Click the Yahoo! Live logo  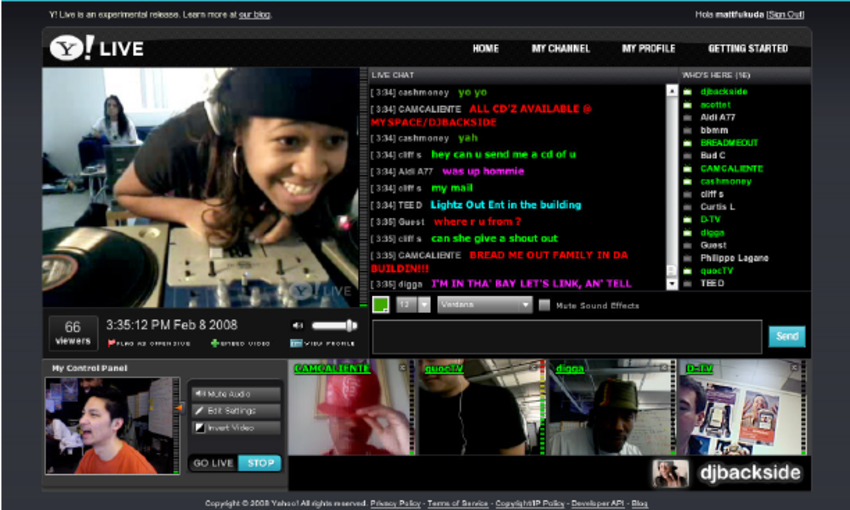coord(96,48)
